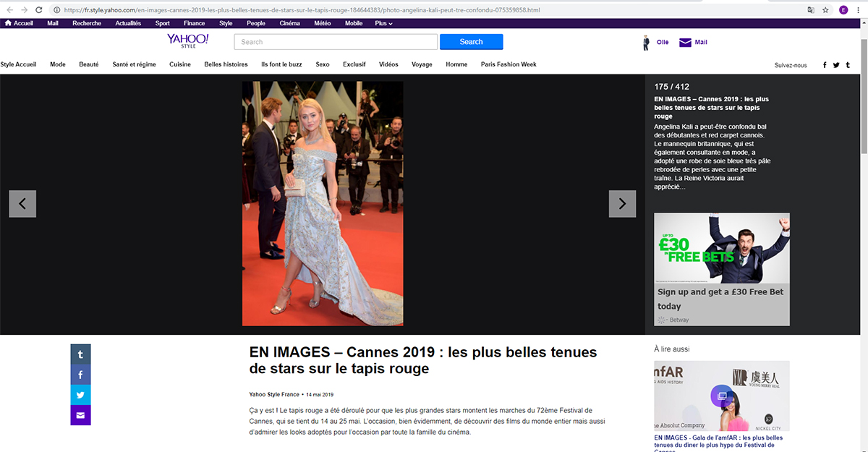Bookmark this page with the star icon
This screenshot has width=868, height=452.
coord(825,10)
